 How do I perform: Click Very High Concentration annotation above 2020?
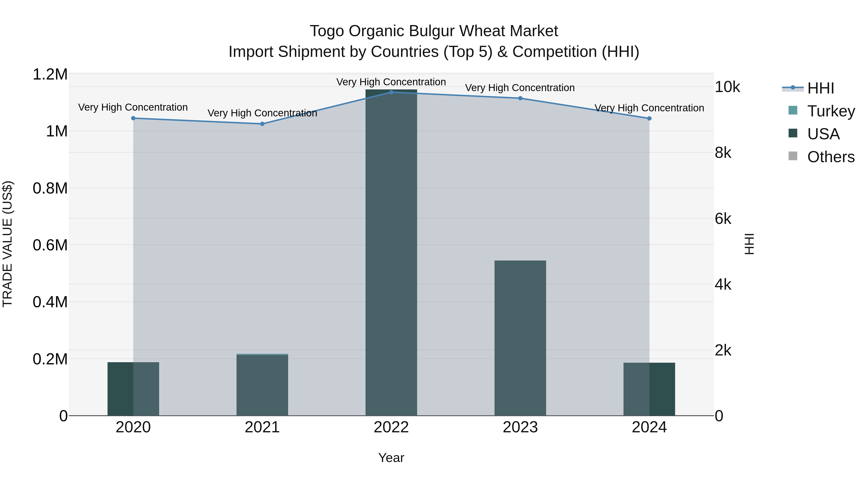click(x=133, y=107)
